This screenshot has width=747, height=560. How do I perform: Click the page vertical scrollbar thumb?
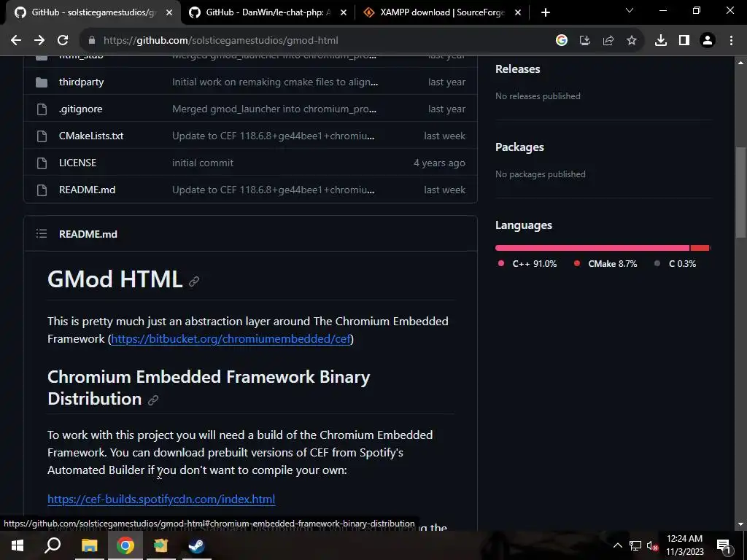[x=740, y=192]
